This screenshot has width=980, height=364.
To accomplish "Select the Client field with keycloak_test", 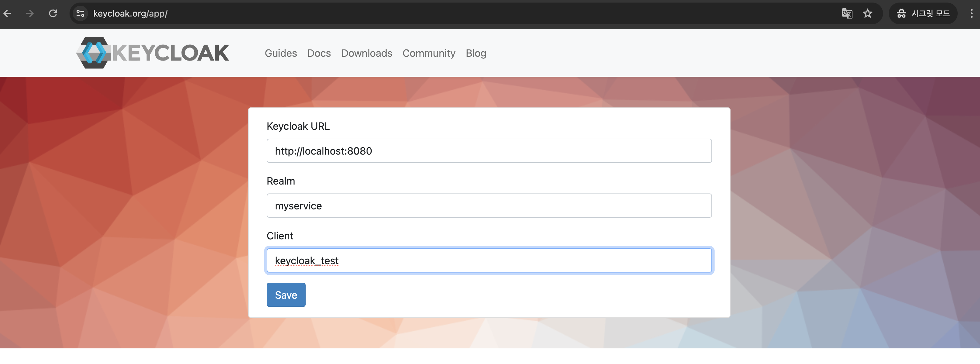I will tap(489, 261).
